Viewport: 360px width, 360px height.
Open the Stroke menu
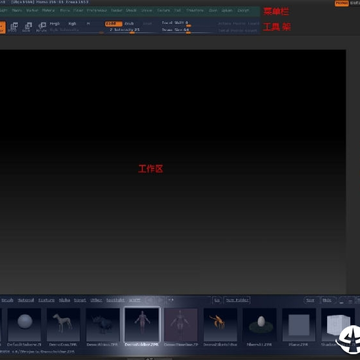pos(147,10)
